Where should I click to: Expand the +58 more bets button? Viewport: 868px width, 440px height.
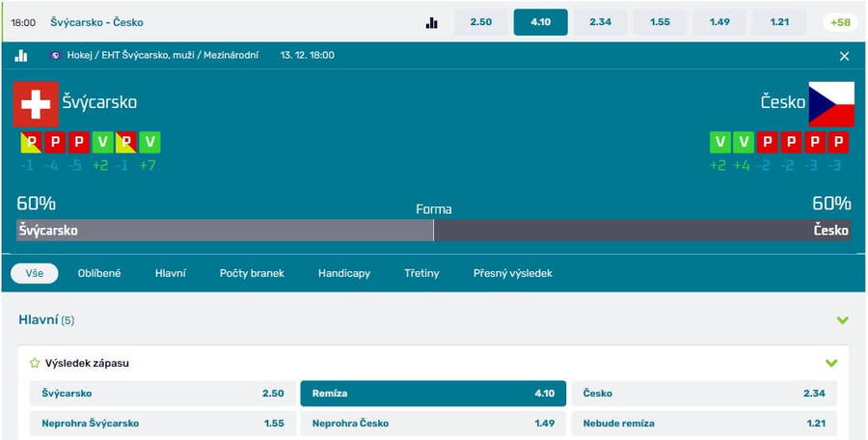tap(839, 22)
